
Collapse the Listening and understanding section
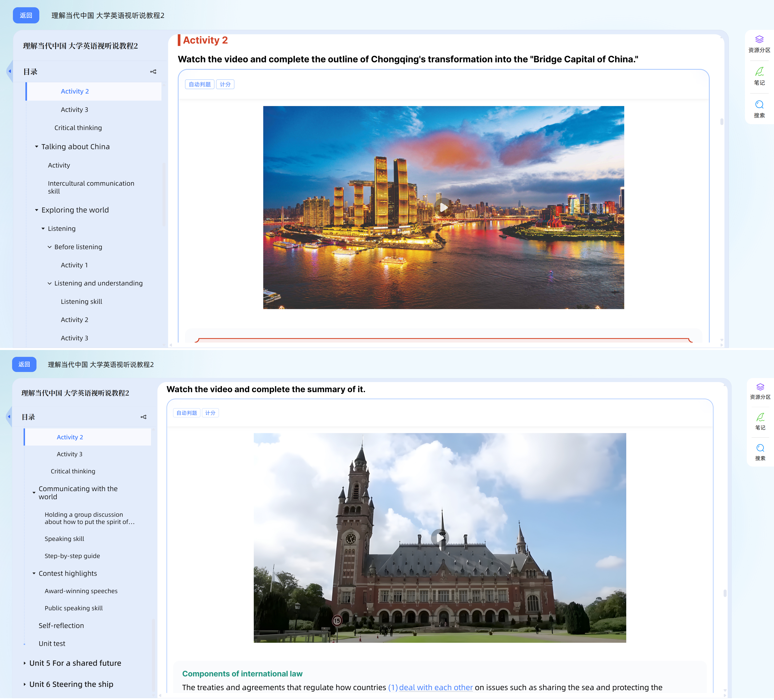tap(50, 283)
